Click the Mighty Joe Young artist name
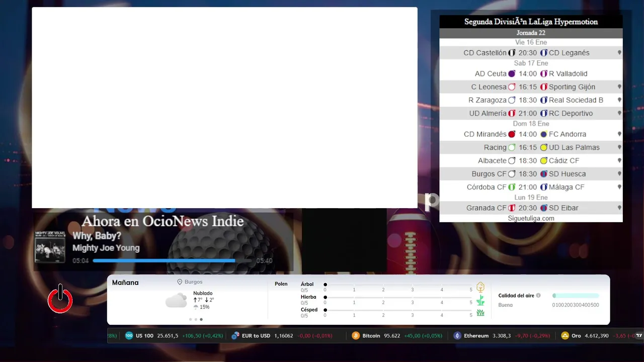Viewport: 644px width, 362px height. [106, 248]
